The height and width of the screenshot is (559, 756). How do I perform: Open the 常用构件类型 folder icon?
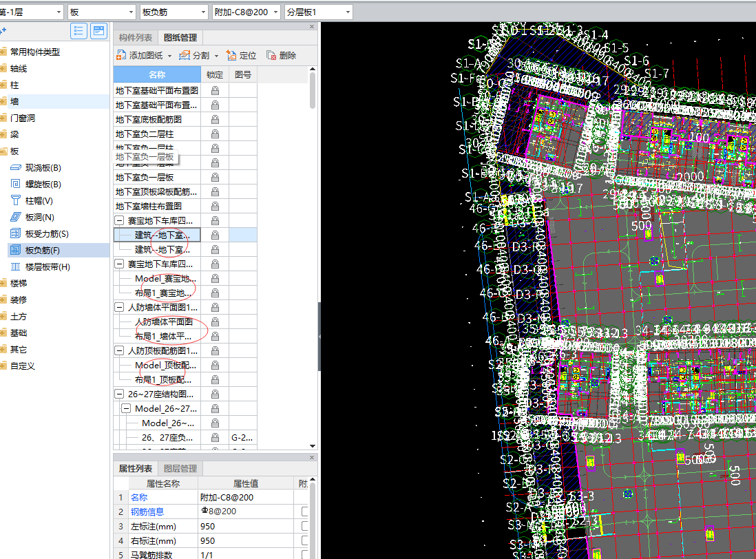[x=3, y=52]
